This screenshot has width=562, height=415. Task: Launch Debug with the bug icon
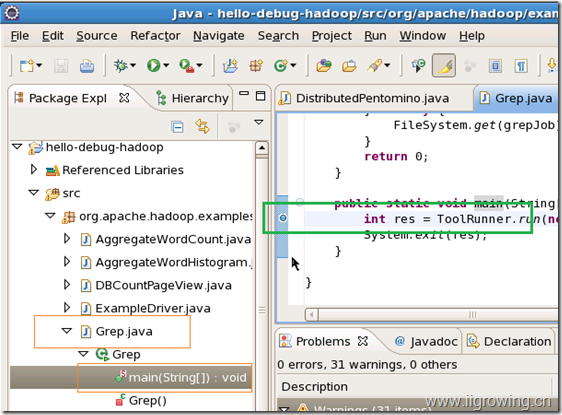coord(121,66)
